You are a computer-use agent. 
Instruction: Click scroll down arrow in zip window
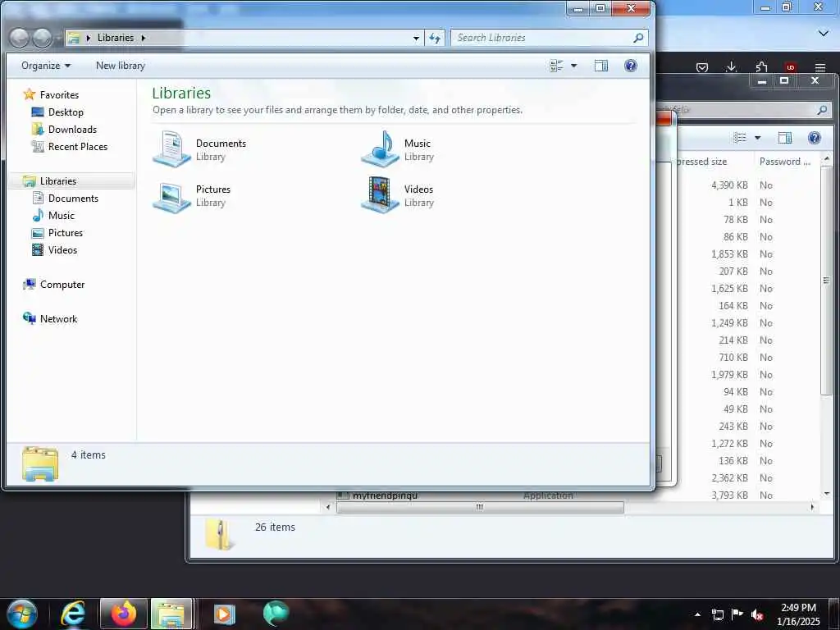[x=827, y=493]
